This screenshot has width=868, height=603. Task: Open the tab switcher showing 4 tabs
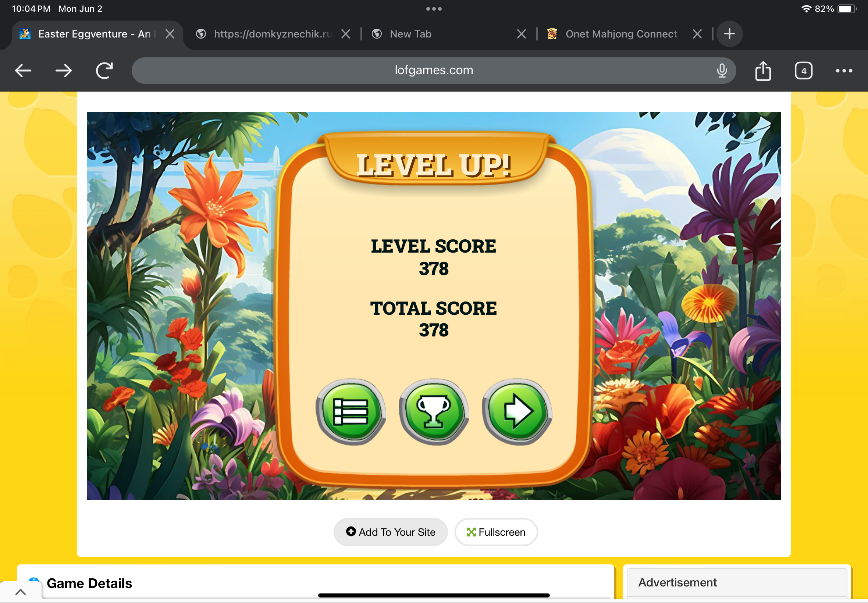pos(803,71)
